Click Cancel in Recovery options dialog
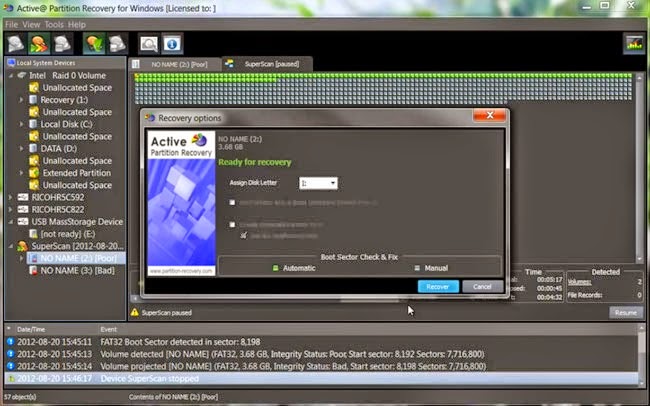Screen dimensions: 650x406 482,287
